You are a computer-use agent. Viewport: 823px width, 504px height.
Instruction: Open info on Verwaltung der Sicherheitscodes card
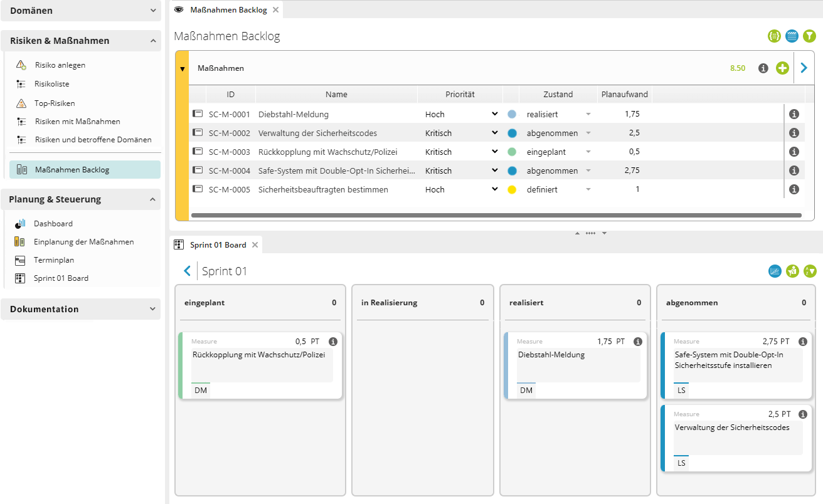[x=802, y=414]
